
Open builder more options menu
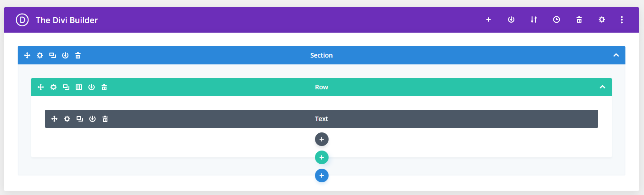(622, 19)
